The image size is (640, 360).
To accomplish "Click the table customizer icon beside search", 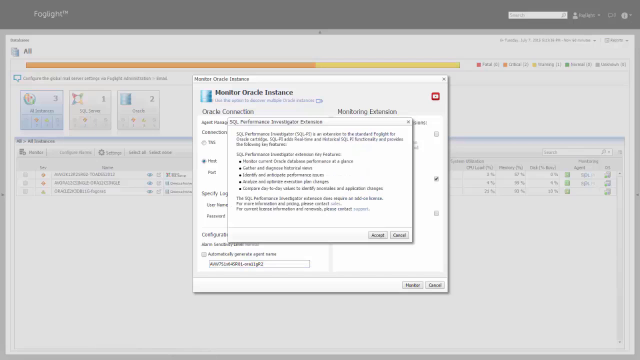I will 620,152.
